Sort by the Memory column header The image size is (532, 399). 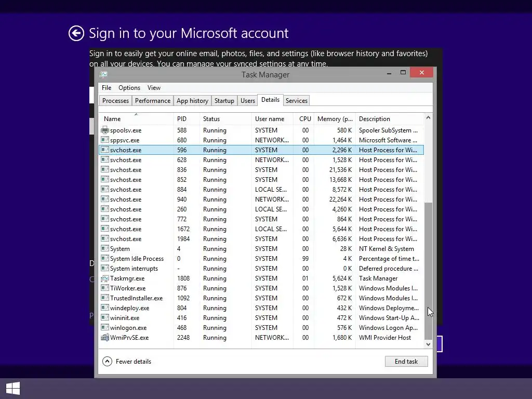[x=335, y=119]
